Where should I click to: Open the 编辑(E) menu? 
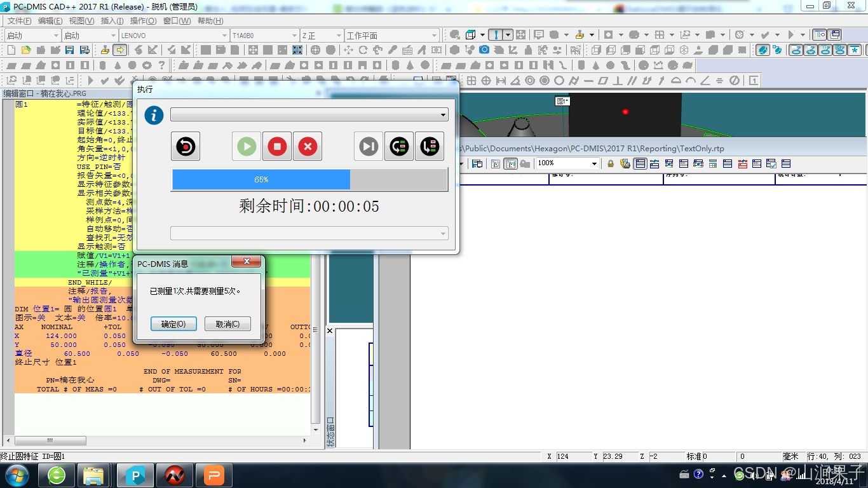(x=51, y=21)
